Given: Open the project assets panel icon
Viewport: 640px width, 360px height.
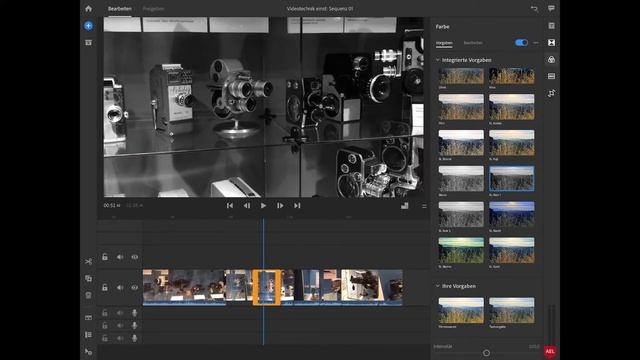Looking at the screenshot, I should [x=88, y=42].
